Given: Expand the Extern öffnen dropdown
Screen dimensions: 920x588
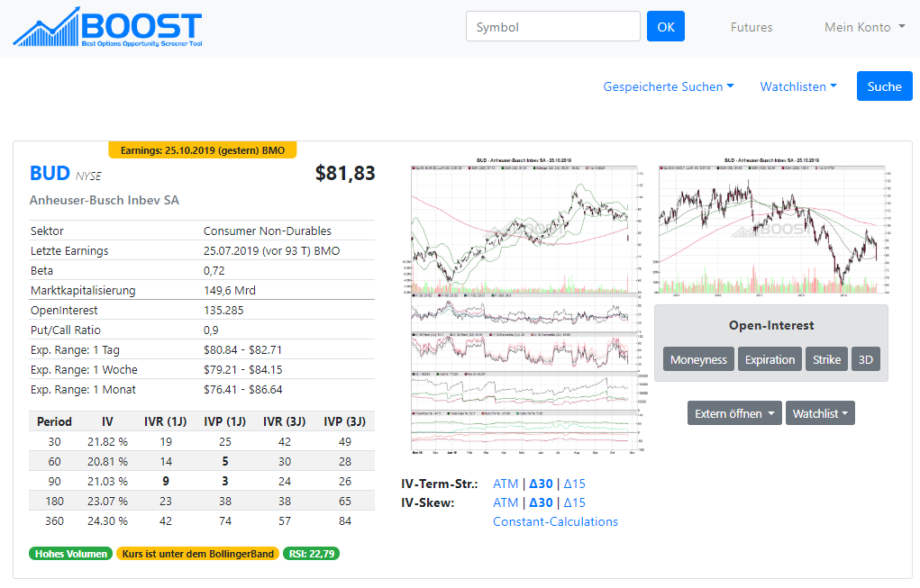Looking at the screenshot, I should (734, 413).
